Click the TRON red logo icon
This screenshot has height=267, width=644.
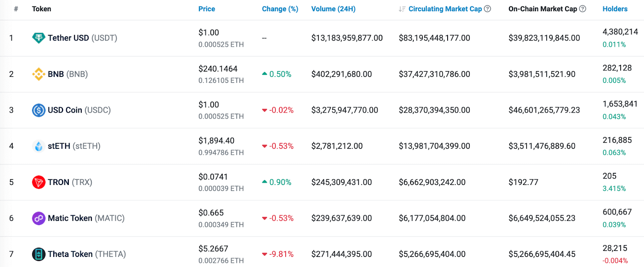point(39,182)
